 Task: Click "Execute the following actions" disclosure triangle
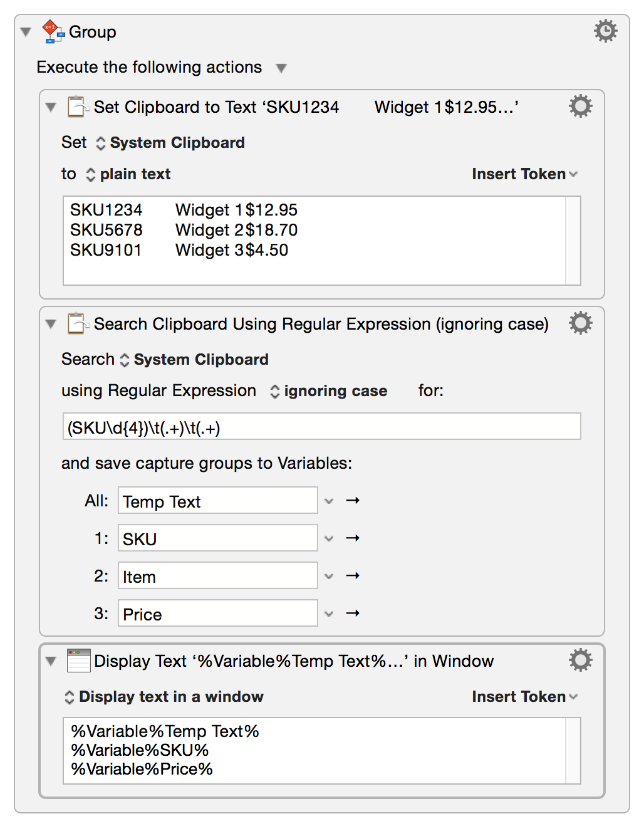[x=281, y=68]
